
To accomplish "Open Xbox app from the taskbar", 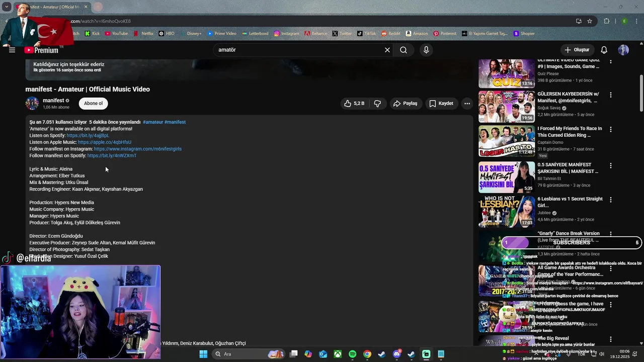I will pos(338,354).
